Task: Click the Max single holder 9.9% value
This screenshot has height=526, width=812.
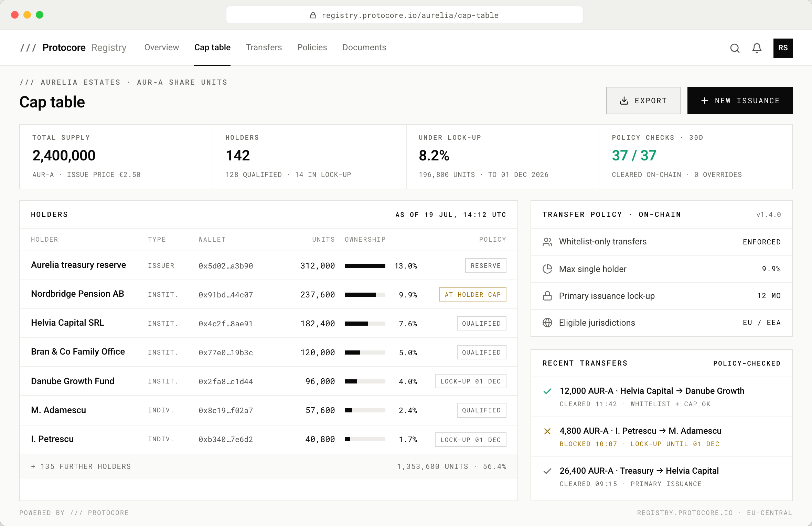Action: click(771, 269)
